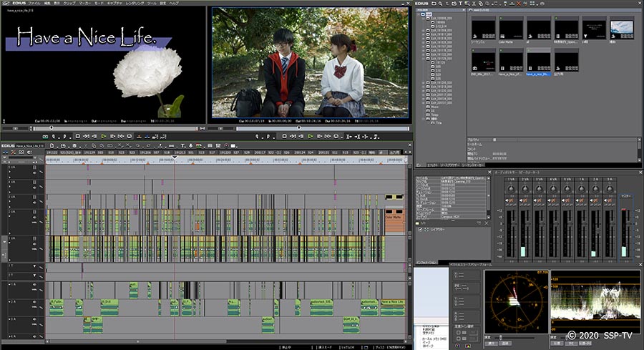This screenshot has width=644, height=350.
Task: Select the Color Matte clip thumbnail
Action: pyautogui.click(x=511, y=29)
